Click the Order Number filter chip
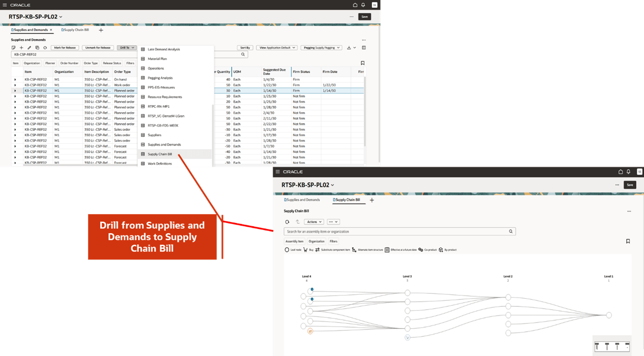 click(x=69, y=63)
